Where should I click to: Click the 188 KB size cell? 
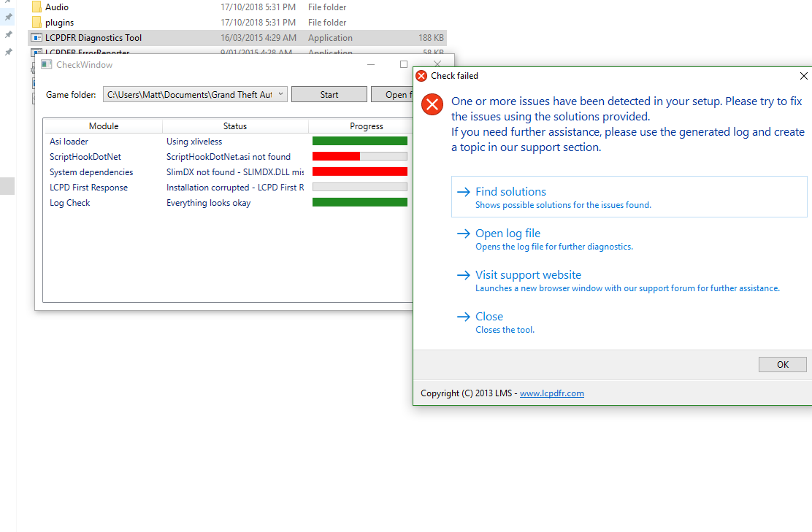[431, 38]
